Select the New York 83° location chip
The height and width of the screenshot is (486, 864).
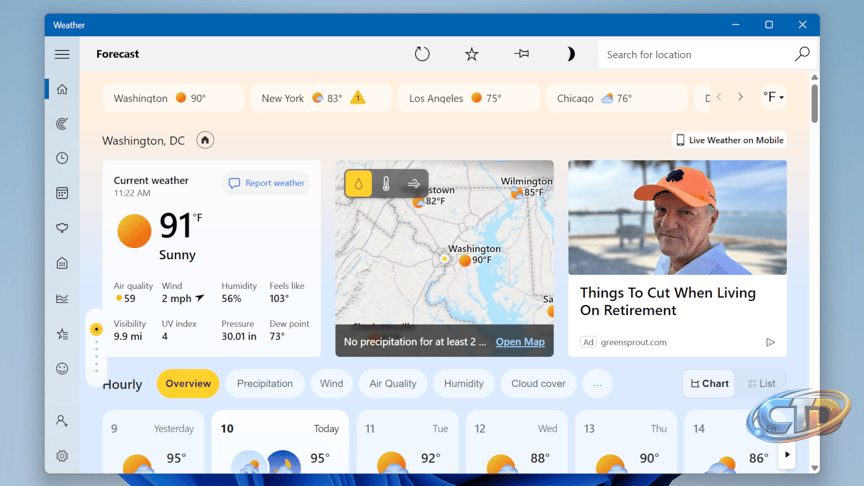(321, 98)
